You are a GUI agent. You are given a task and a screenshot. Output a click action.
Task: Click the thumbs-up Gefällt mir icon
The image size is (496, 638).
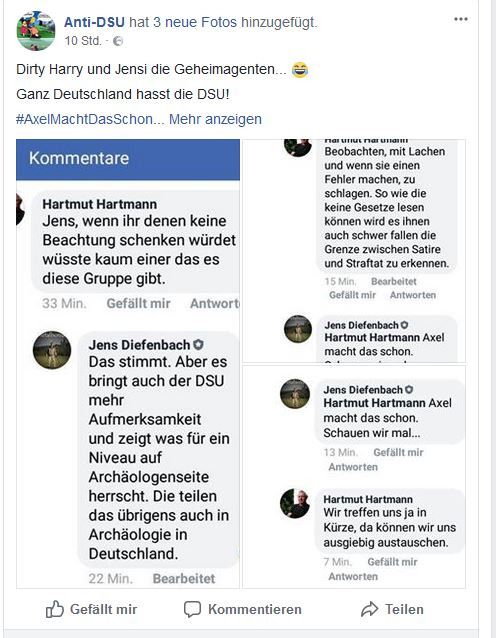coord(55,609)
